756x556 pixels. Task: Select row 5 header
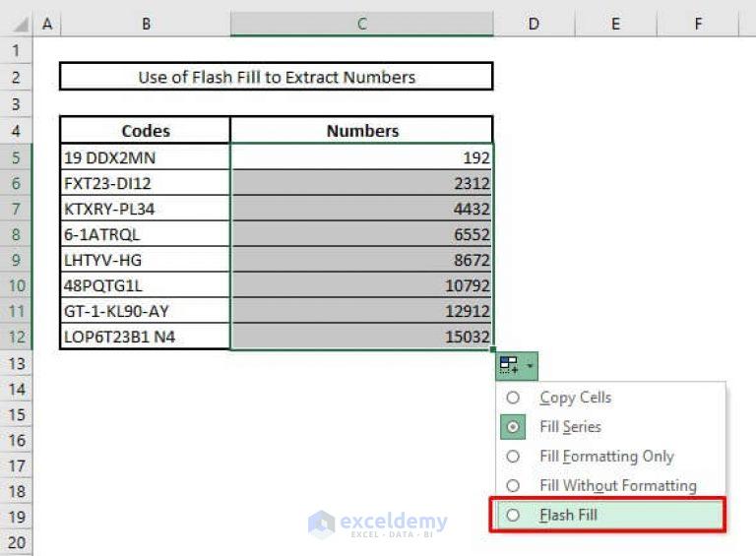tap(16, 157)
